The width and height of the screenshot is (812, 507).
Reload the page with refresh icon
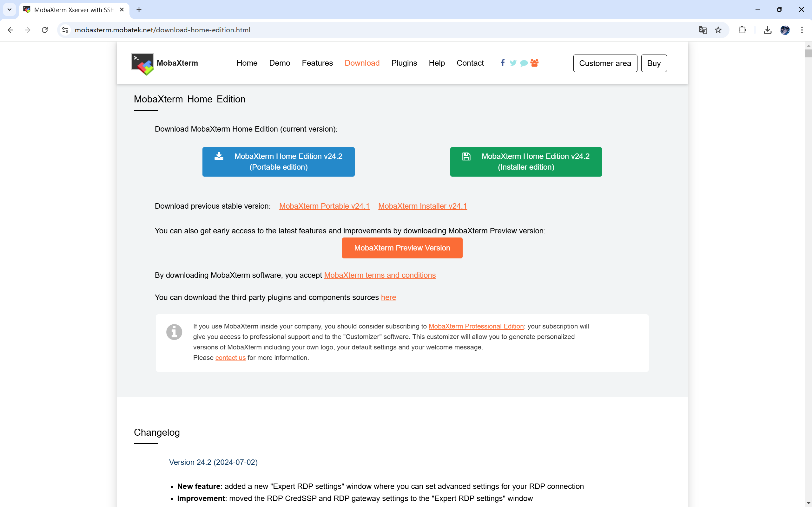coord(45,30)
